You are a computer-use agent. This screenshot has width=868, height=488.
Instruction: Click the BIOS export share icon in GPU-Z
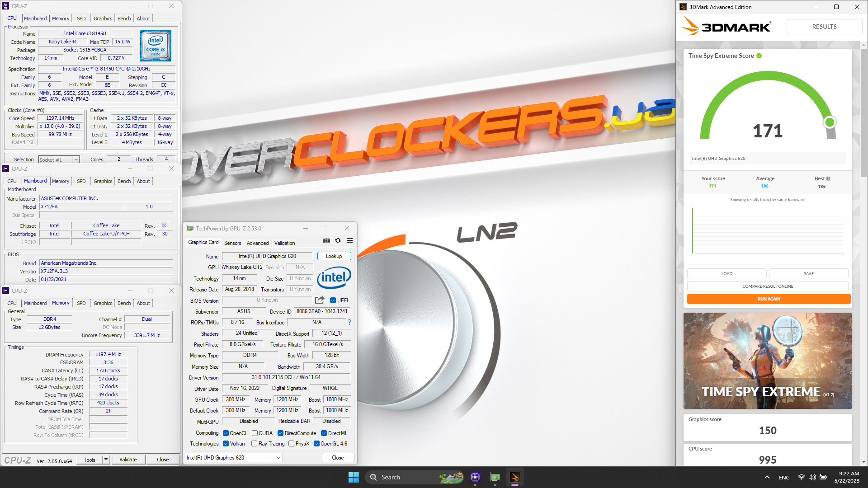tap(320, 300)
